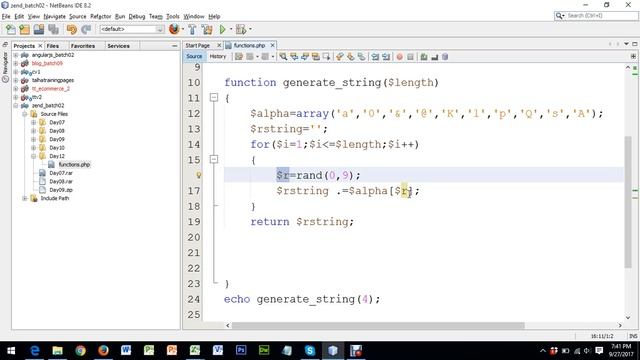Click the Last Edit icon in editor toolbar

click(x=239, y=57)
